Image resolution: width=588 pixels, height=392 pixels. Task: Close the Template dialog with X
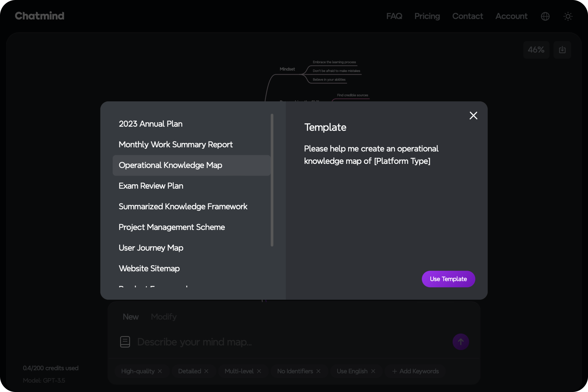coord(473,115)
